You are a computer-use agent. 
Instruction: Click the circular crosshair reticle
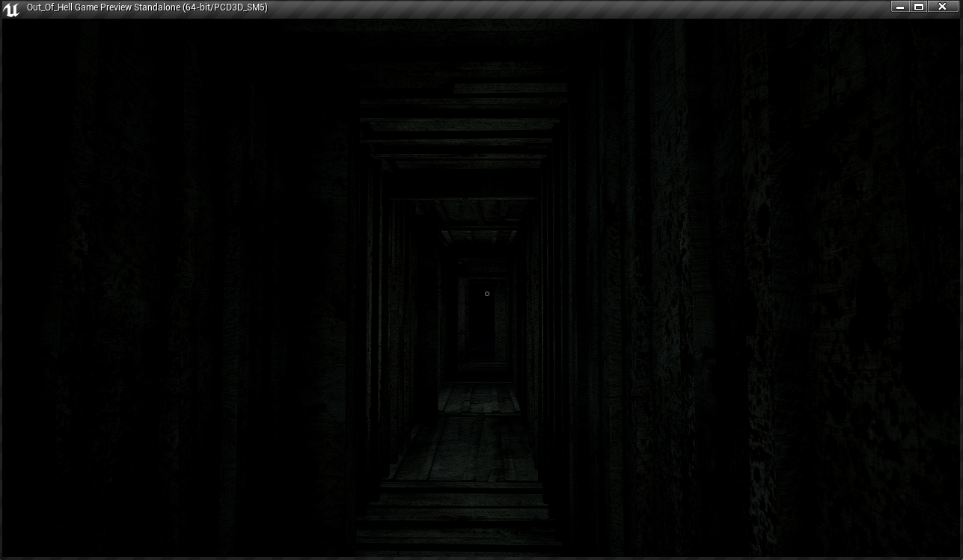(x=487, y=294)
